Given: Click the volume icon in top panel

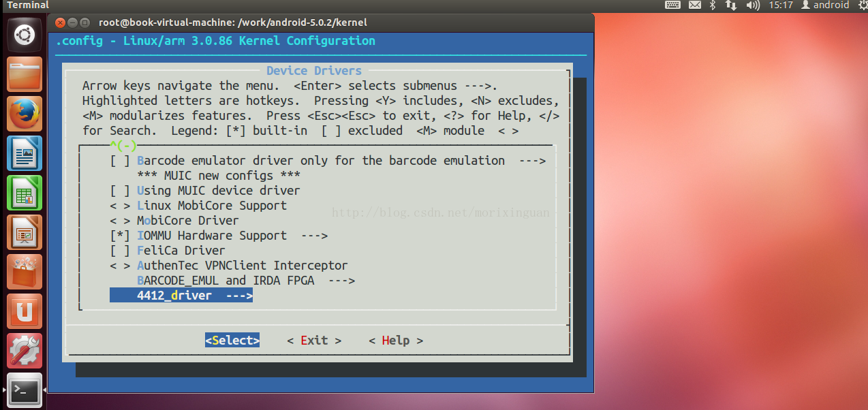Looking at the screenshot, I should [752, 5].
